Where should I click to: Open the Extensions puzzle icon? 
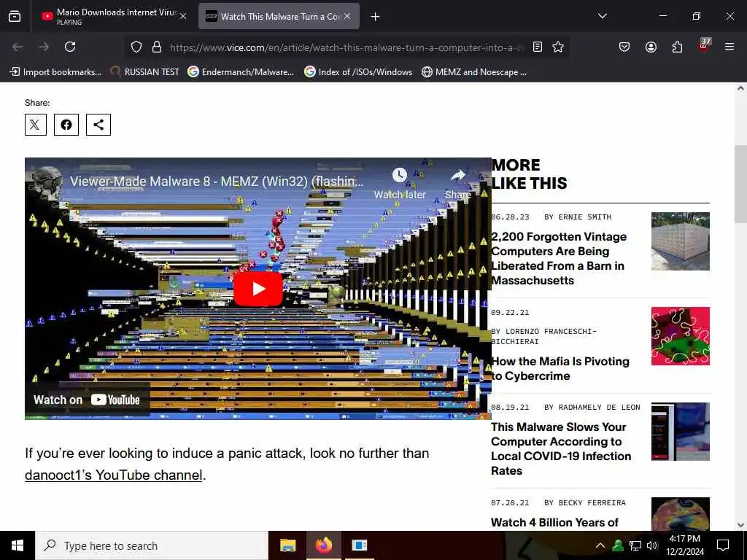677,47
